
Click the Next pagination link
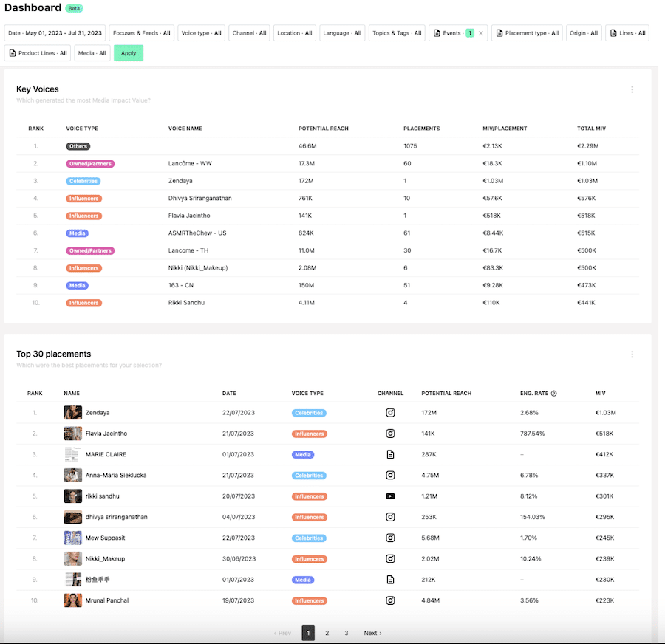click(x=372, y=633)
